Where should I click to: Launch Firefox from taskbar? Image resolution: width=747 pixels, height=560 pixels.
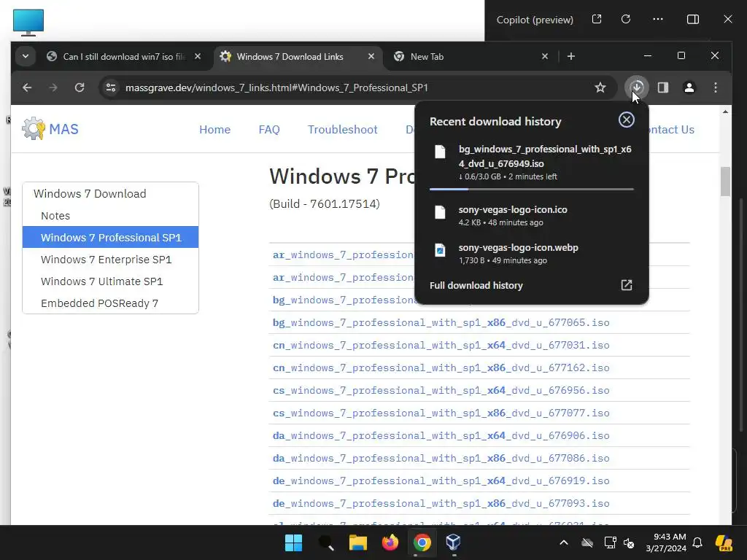390,542
